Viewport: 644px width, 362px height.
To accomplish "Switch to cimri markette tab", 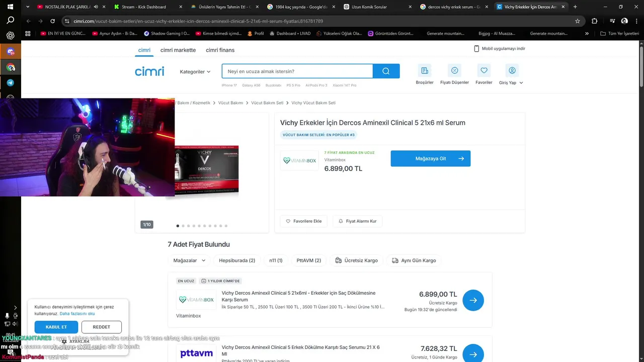I will tap(178, 50).
